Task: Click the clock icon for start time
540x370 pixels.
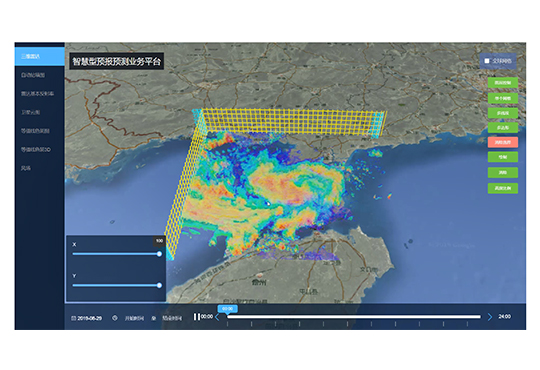Action: tap(115, 318)
